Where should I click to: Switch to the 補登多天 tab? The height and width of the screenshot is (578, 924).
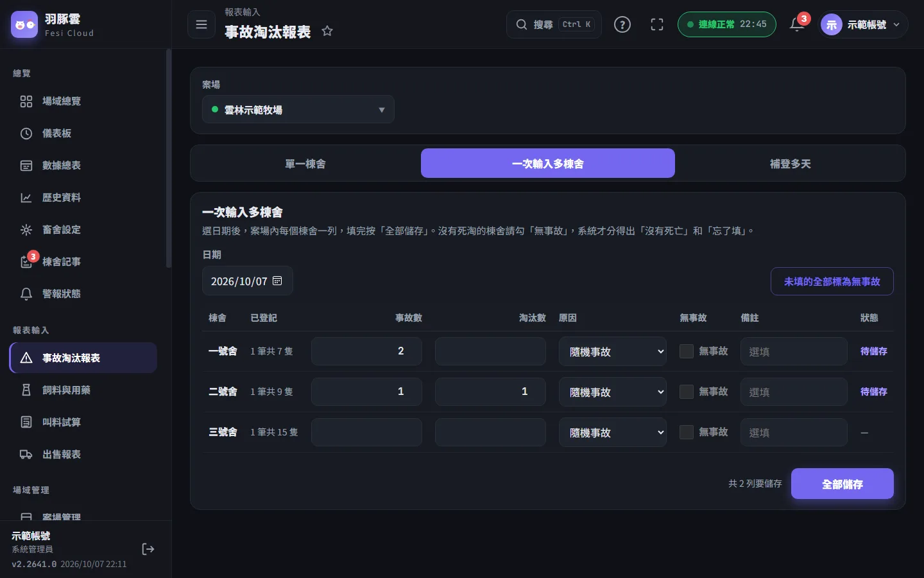tap(791, 164)
